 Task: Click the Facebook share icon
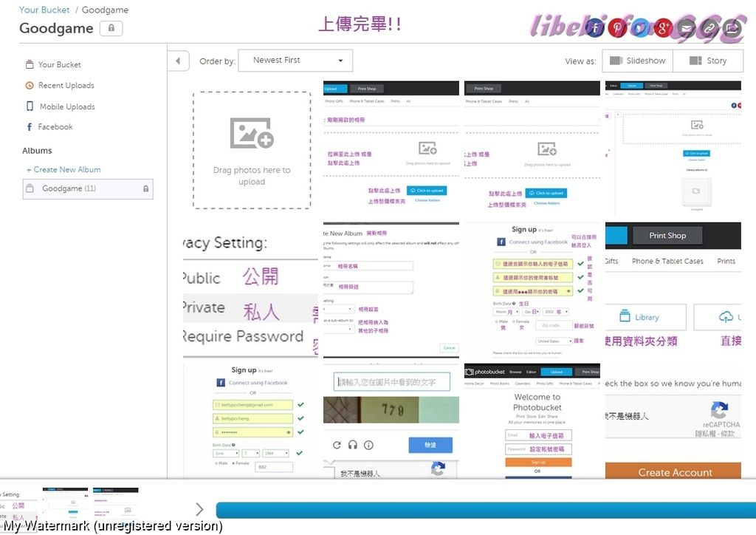click(594, 28)
